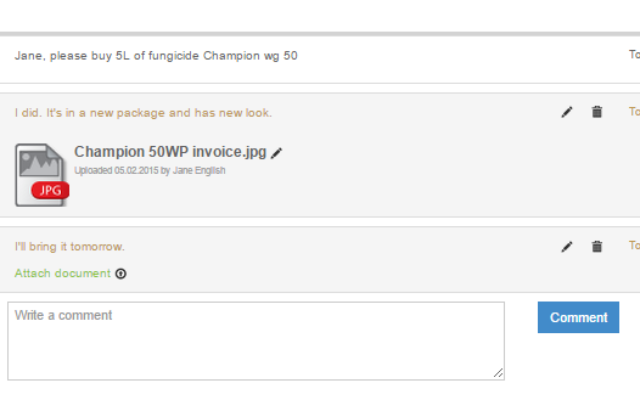Viewport: 640px width, 400px height.
Task: Click the Attach document link
Action: [62, 273]
